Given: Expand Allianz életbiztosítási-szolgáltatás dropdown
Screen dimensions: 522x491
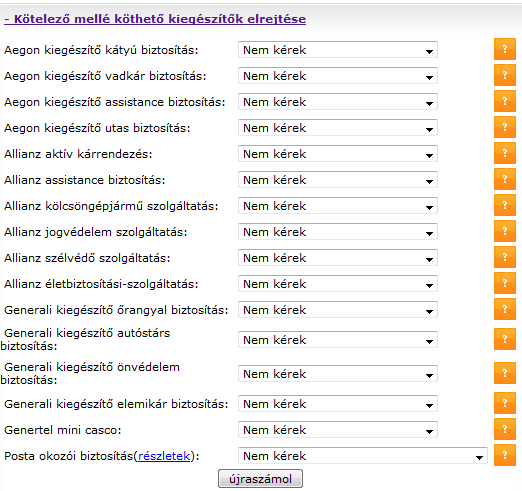Looking at the screenshot, I should [x=338, y=284].
